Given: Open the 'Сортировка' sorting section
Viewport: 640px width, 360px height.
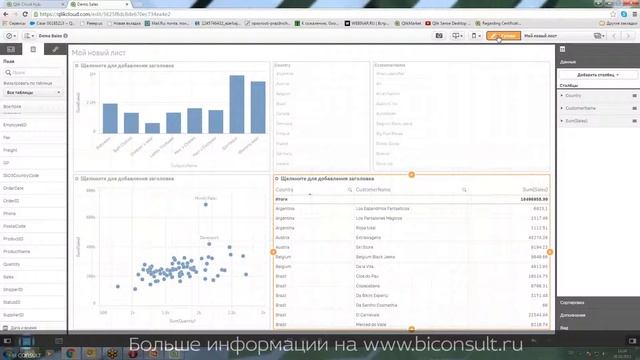Looking at the screenshot, I should (598, 303).
